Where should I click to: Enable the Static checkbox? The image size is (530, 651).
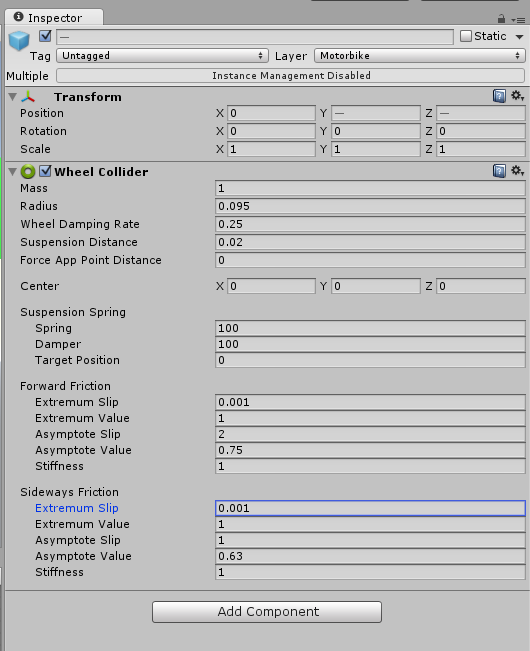coord(466,36)
